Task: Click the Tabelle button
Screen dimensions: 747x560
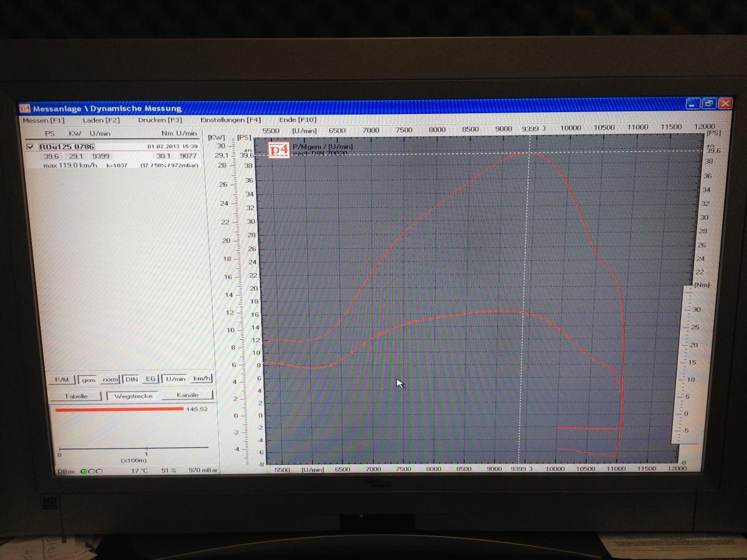Action: click(76, 396)
